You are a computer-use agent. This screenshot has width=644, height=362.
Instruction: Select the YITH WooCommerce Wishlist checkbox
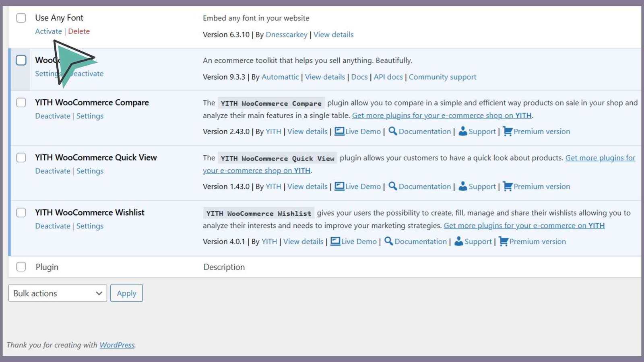pyautogui.click(x=21, y=212)
